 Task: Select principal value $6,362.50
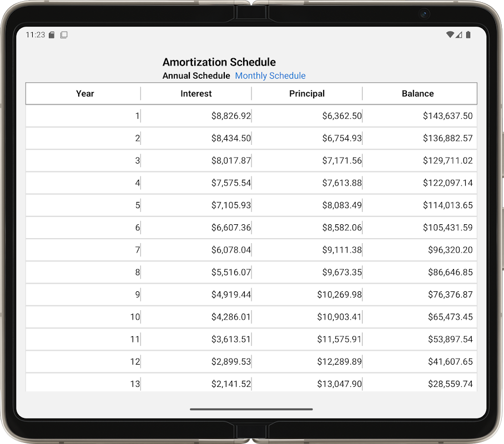[x=342, y=116]
